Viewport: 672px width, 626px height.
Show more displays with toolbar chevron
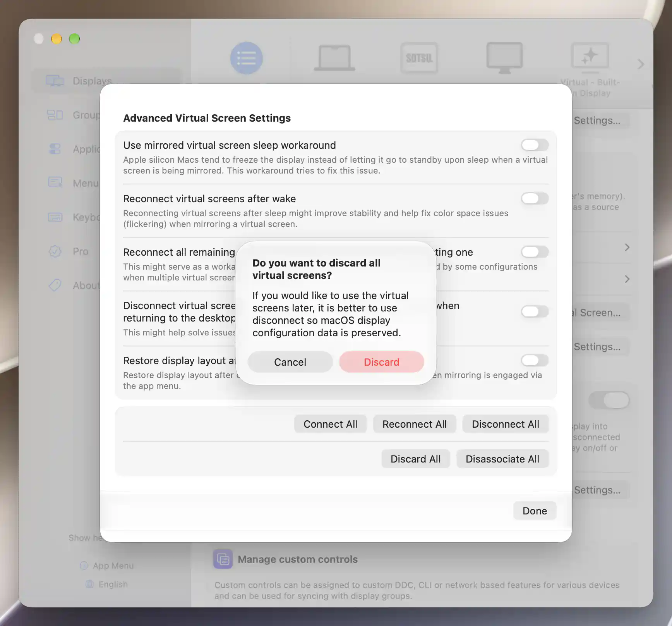point(641,64)
